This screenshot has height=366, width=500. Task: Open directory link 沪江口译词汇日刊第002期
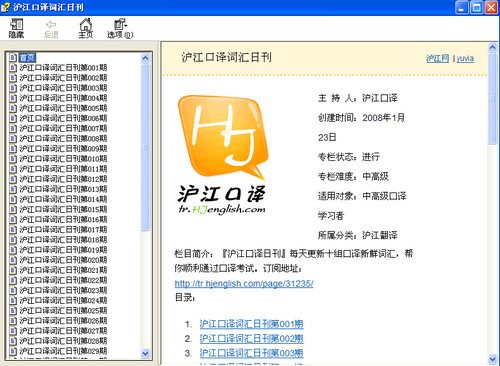tap(252, 339)
